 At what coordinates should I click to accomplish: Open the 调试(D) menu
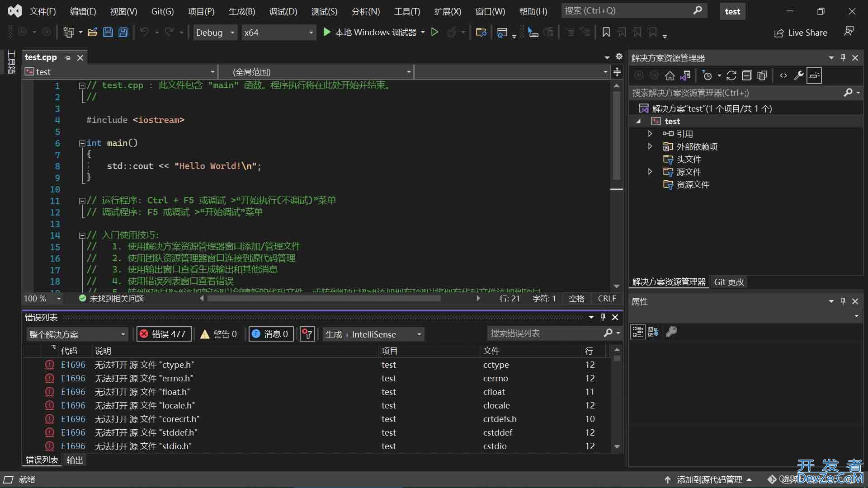[283, 11]
